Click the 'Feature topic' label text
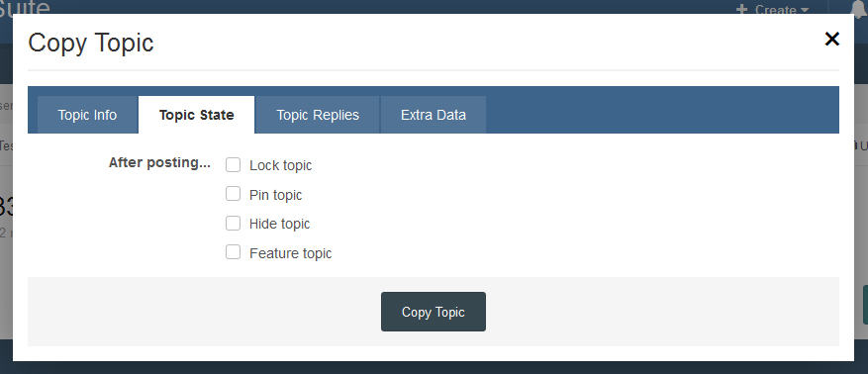 point(291,253)
